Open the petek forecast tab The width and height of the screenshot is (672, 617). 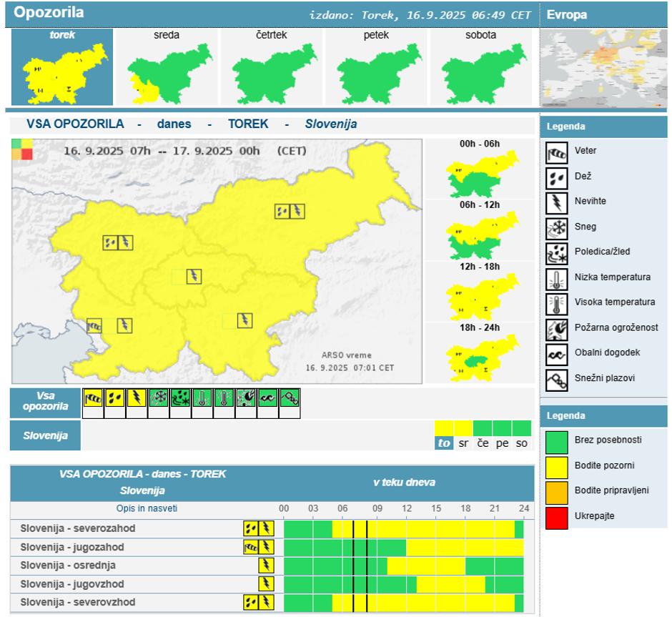coord(375,68)
